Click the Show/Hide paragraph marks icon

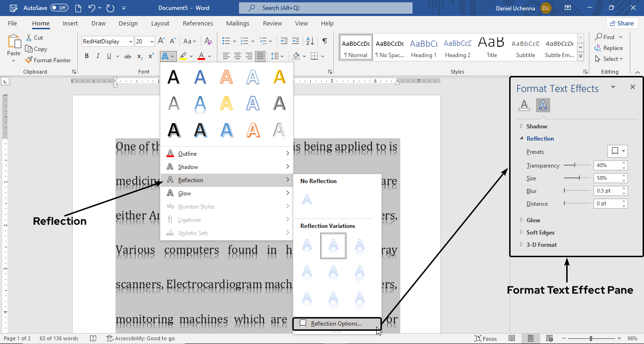[324, 41]
